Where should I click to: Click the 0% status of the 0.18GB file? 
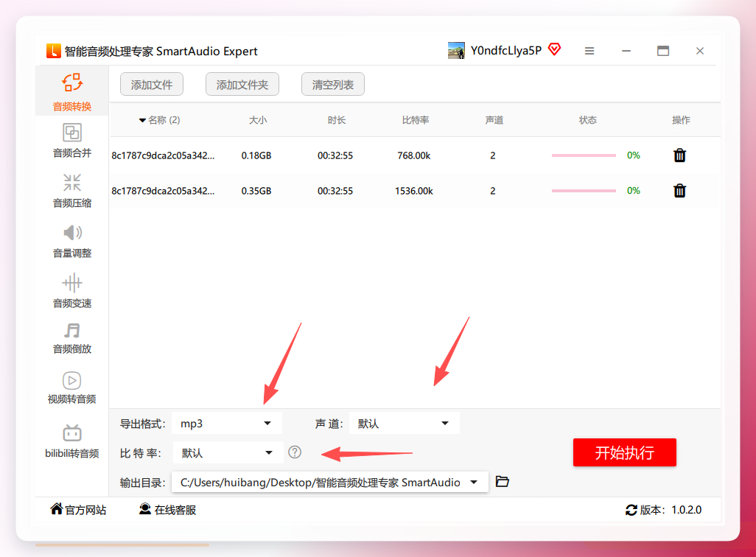(633, 155)
